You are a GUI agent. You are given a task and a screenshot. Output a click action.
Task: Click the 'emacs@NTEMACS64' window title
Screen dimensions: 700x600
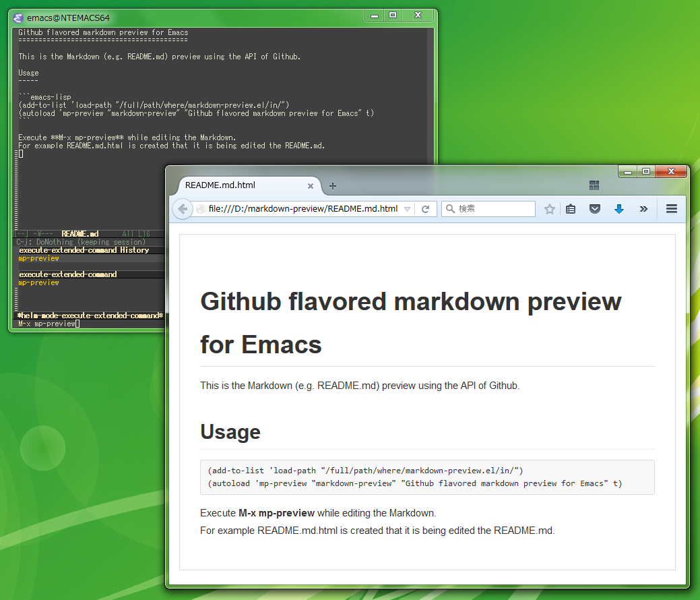coord(68,18)
